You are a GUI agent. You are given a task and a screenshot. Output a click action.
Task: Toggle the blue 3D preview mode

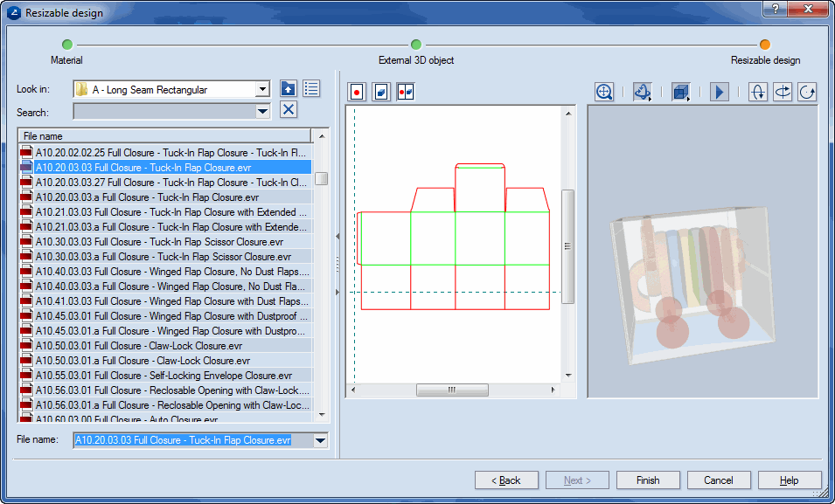tap(381, 92)
